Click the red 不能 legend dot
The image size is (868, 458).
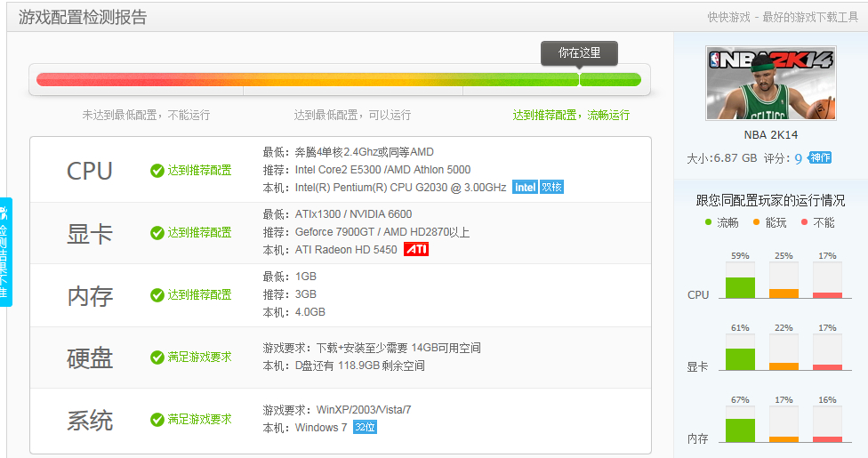[x=804, y=222]
